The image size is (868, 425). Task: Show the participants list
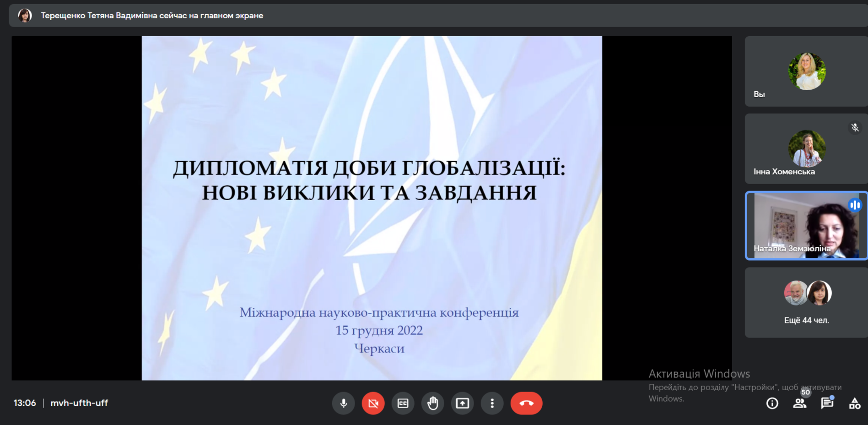[799, 403]
